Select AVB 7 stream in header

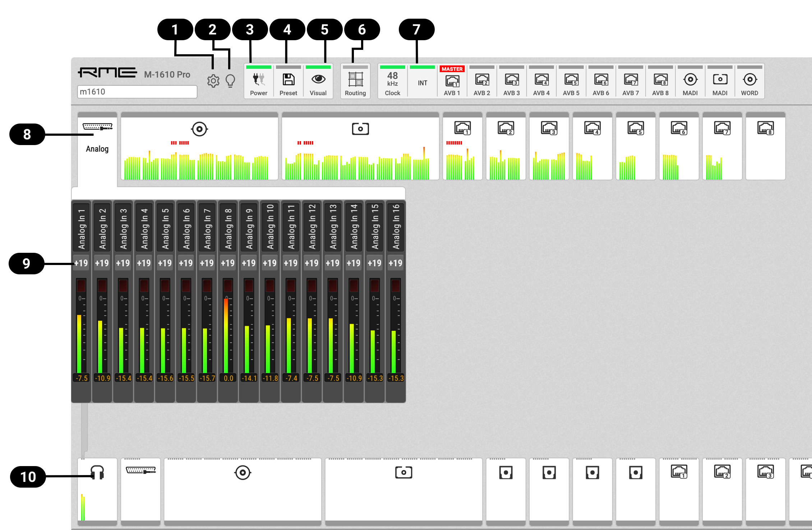[631, 81]
